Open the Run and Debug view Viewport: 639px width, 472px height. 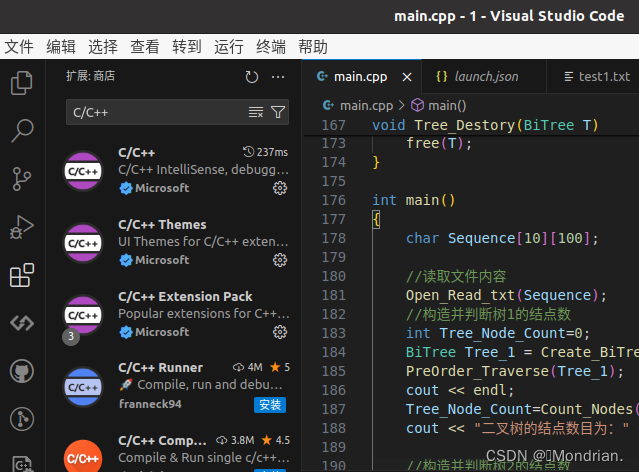(x=22, y=227)
